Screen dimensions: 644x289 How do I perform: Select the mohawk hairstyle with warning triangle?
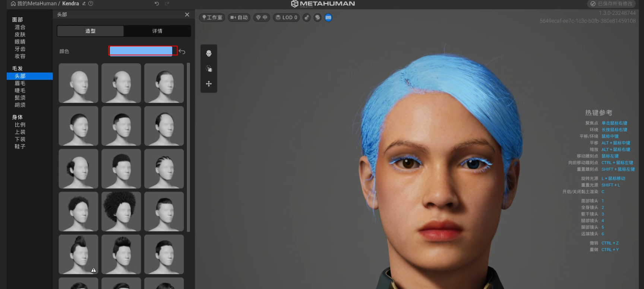pyautogui.click(x=78, y=254)
